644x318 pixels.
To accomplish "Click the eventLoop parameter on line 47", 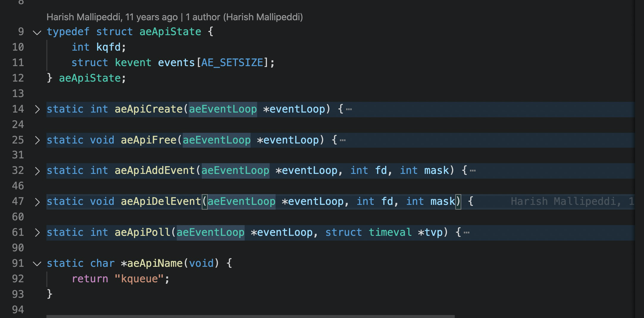I will click(x=316, y=202).
